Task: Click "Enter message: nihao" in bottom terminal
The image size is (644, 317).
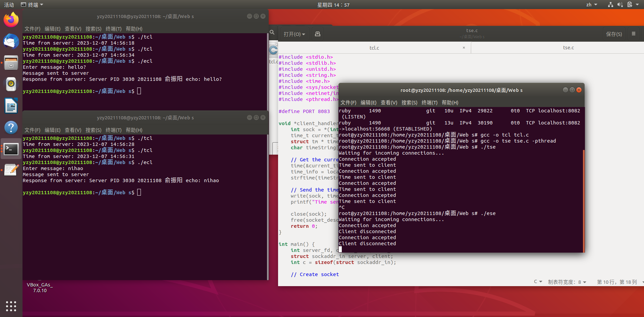Action: [53, 168]
